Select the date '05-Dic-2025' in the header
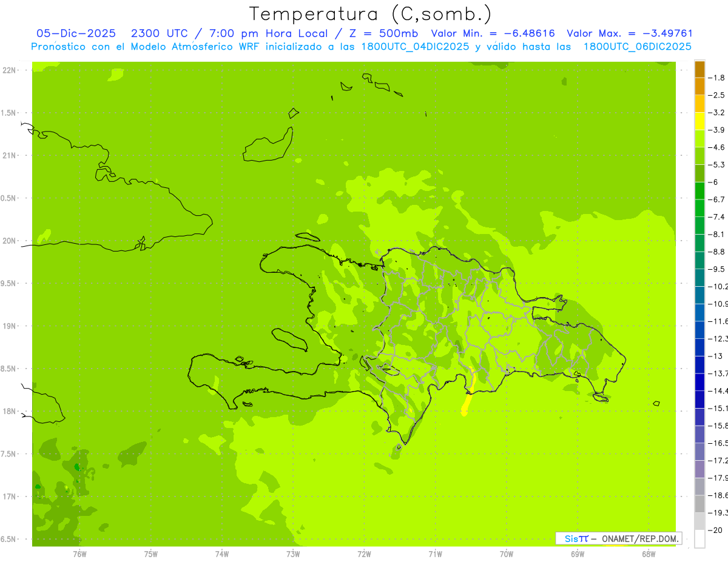 [76, 33]
